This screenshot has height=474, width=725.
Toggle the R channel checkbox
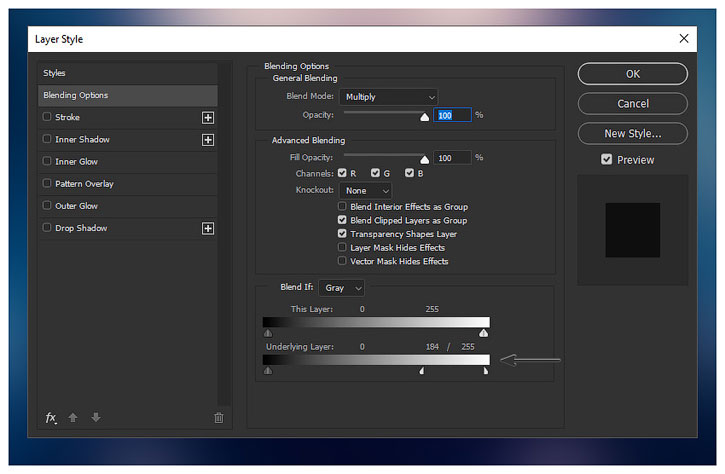(342, 173)
